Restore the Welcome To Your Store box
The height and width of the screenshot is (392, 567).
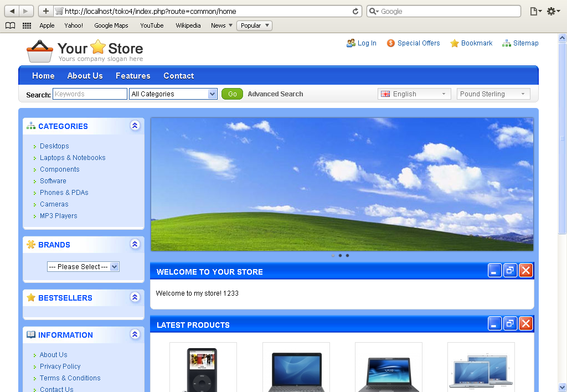coord(510,270)
